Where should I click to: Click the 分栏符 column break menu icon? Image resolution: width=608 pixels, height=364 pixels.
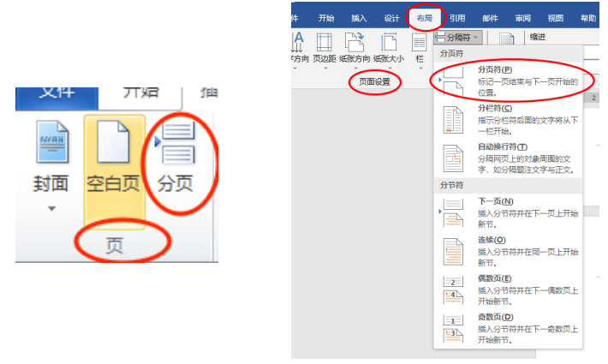click(453, 120)
